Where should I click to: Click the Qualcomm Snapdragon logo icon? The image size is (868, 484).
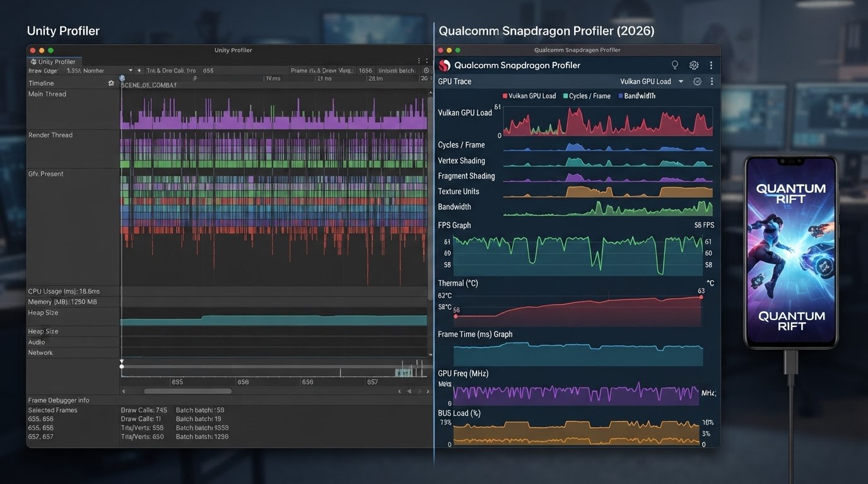445,66
